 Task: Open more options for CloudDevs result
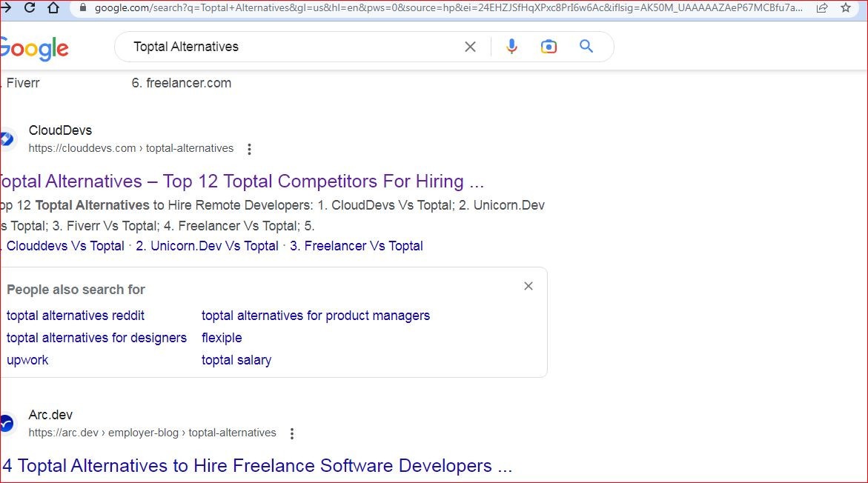pos(249,149)
